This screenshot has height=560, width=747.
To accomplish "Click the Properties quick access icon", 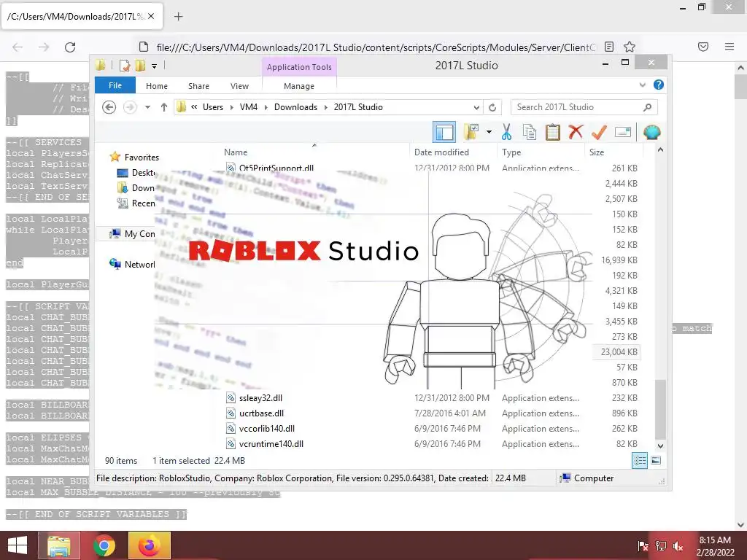I will [125, 65].
